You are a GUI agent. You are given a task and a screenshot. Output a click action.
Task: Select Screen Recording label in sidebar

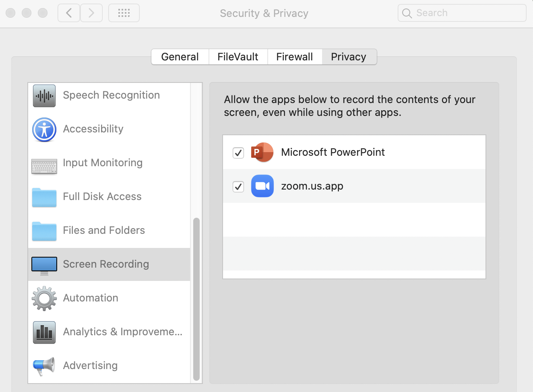106,264
